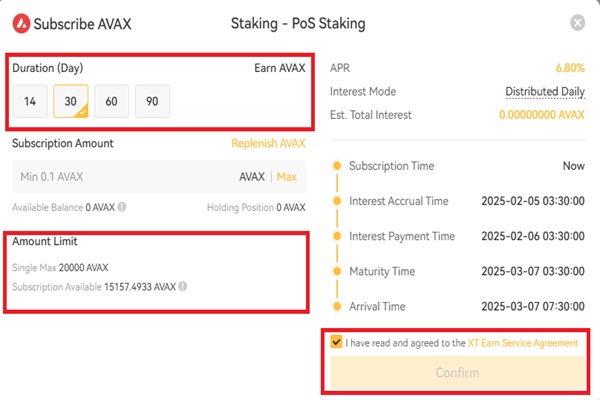This screenshot has height=400, width=600.
Task: Click the Max amount link
Action: point(287,177)
